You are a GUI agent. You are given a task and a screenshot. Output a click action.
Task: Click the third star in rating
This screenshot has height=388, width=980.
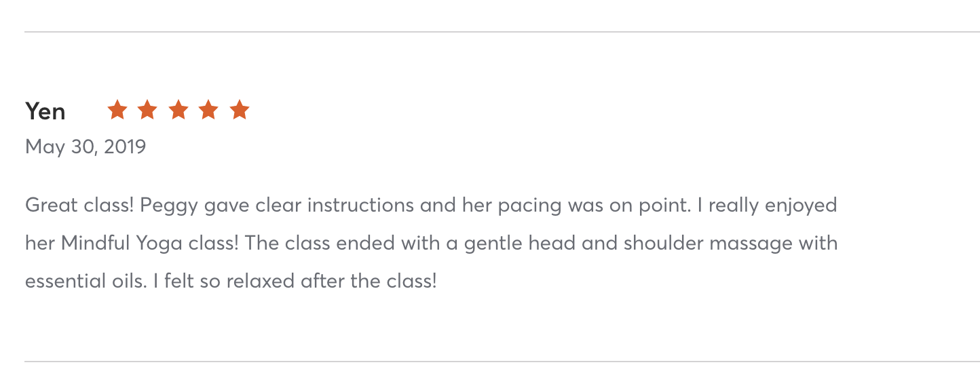click(178, 109)
